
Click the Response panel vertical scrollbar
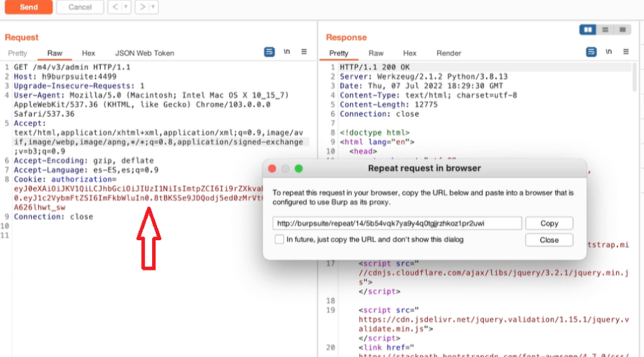pos(635,76)
